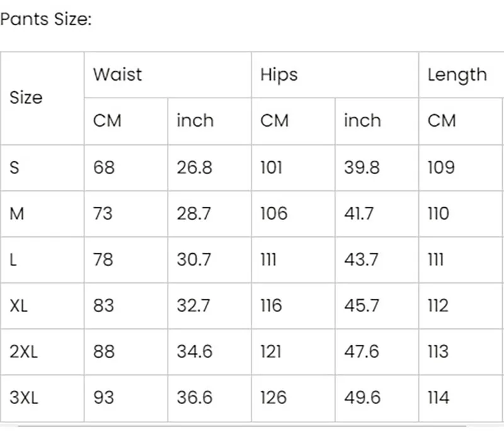Click the XL size row label
Image resolution: width=504 pixels, height=433 pixels.
coord(42,306)
